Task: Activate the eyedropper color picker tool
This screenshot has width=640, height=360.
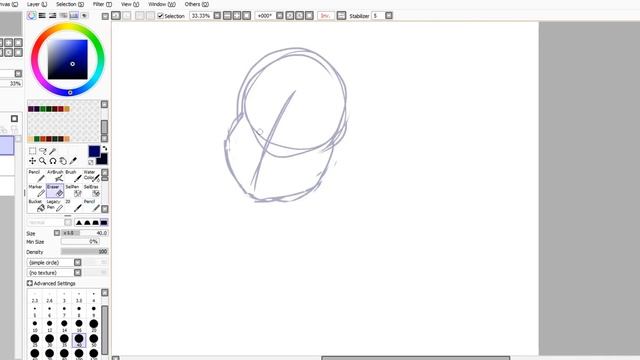Action: pos(73,161)
